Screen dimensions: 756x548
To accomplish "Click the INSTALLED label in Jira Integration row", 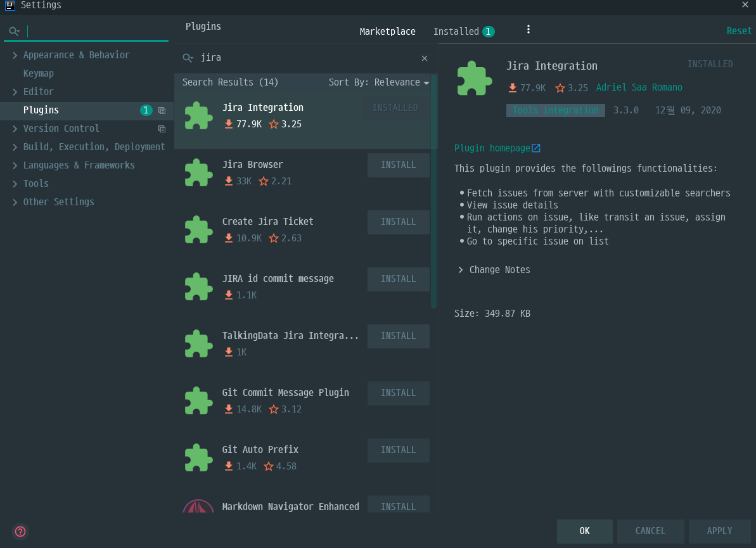I will tap(395, 108).
